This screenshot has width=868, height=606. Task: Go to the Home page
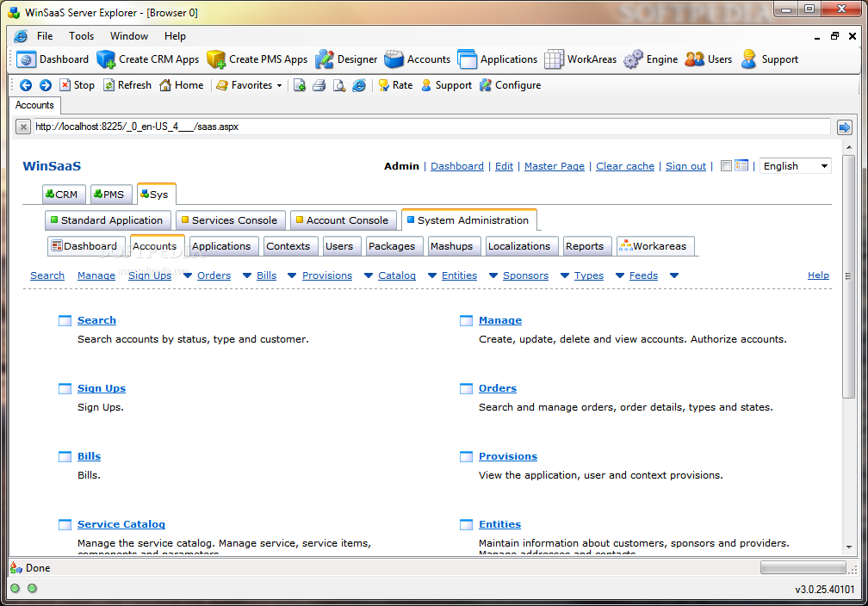pyautogui.click(x=181, y=85)
